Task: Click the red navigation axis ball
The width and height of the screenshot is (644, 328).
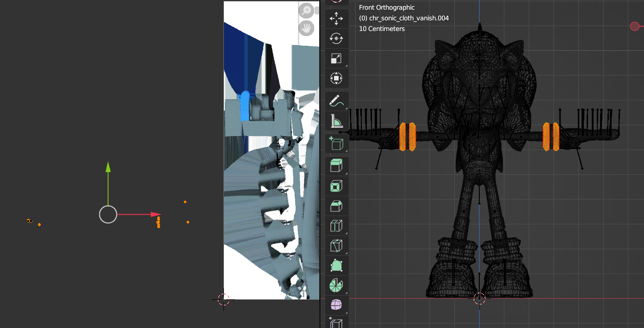Action: (634, 26)
